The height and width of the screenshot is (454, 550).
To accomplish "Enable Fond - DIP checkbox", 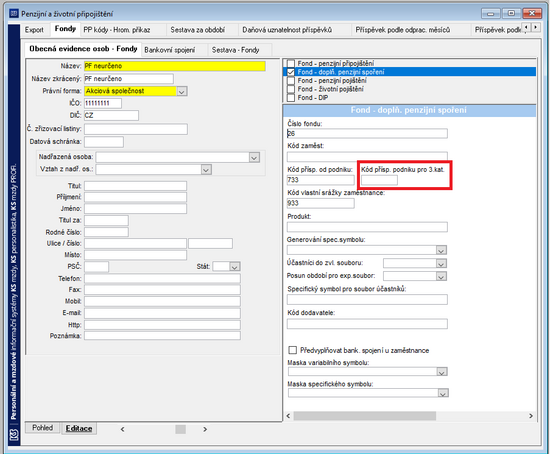I will pyautogui.click(x=291, y=98).
